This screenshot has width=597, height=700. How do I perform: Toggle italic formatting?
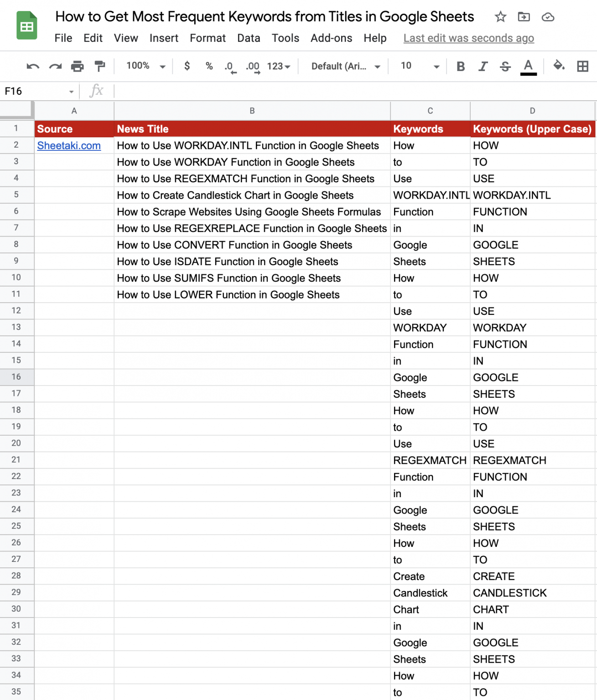tap(483, 67)
